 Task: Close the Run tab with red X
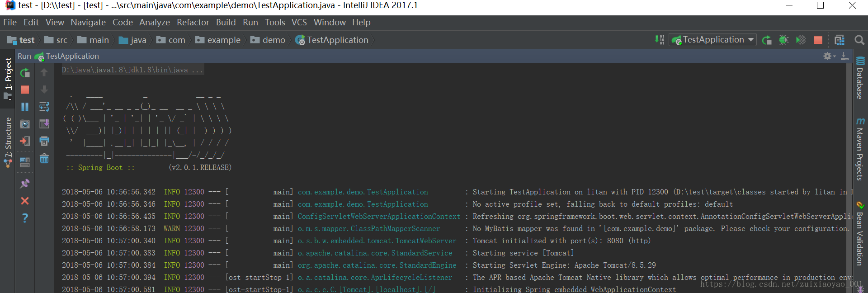click(25, 201)
